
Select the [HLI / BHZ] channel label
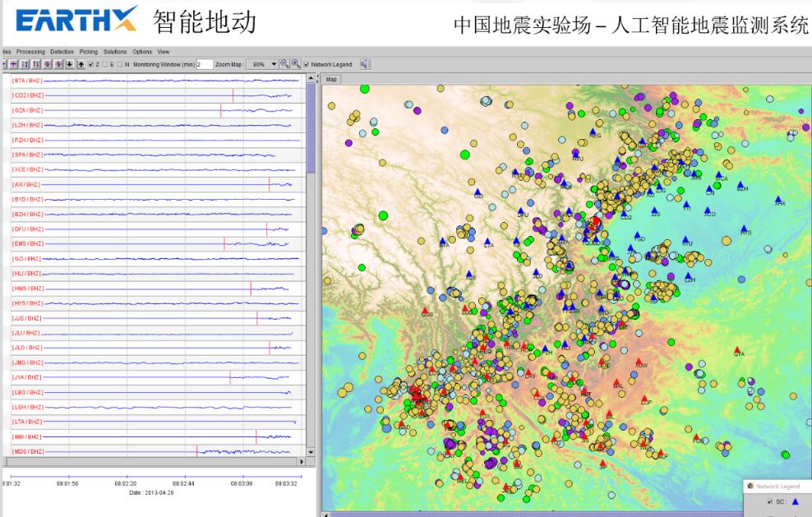pos(26,274)
